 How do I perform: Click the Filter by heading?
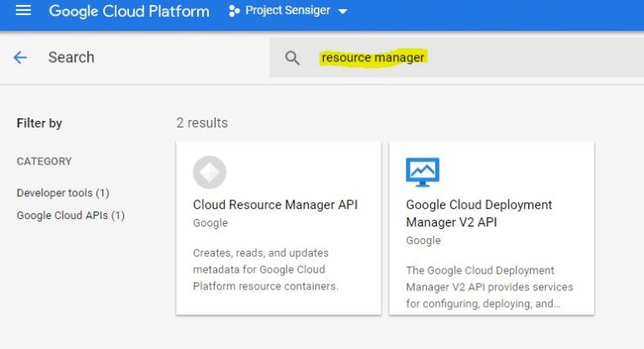pos(39,123)
